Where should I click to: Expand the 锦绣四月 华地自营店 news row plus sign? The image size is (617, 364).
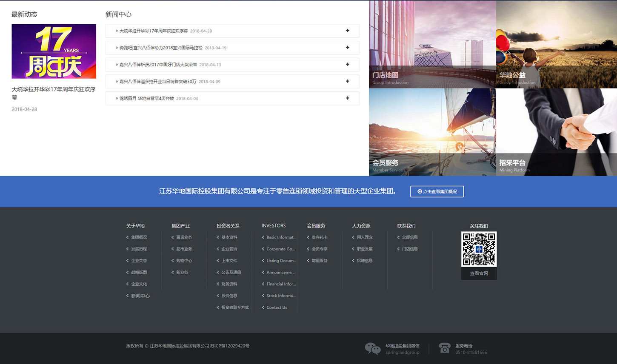click(348, 98)
